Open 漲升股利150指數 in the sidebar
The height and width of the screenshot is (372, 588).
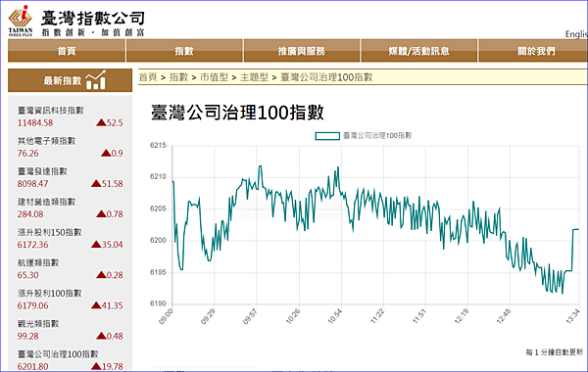tap(50, 232)
